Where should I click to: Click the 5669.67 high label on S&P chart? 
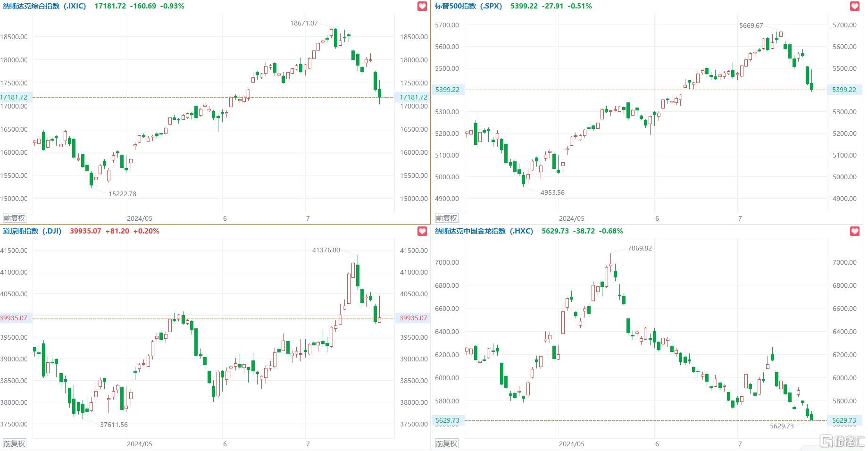click(751, 26)
